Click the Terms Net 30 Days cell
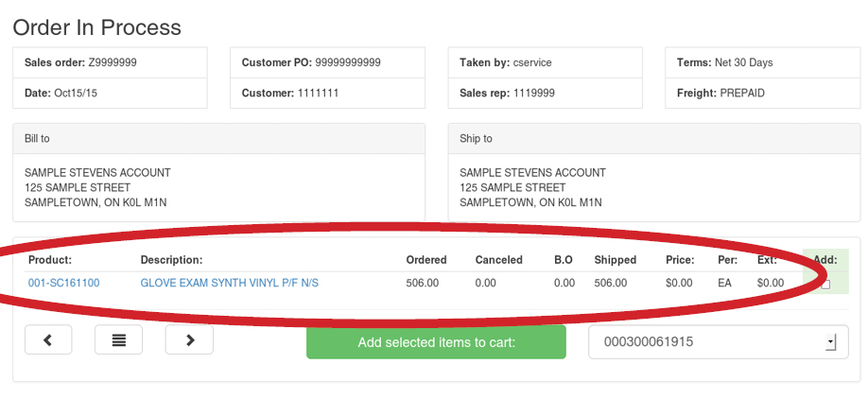 [x=762, y=63]
